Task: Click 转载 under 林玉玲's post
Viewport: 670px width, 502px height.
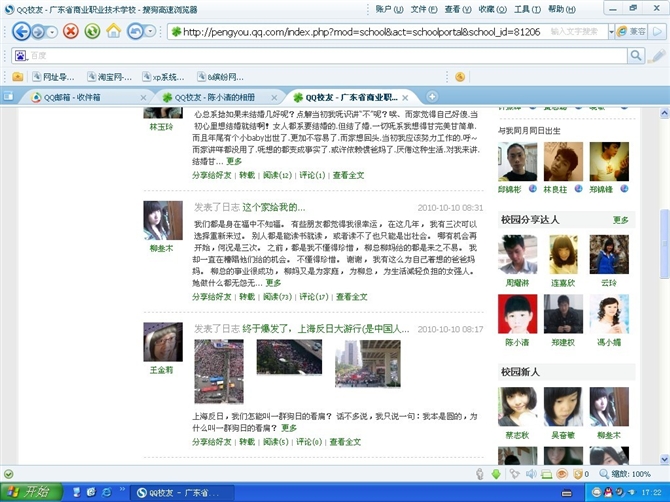Action: [x=247, y=175]
